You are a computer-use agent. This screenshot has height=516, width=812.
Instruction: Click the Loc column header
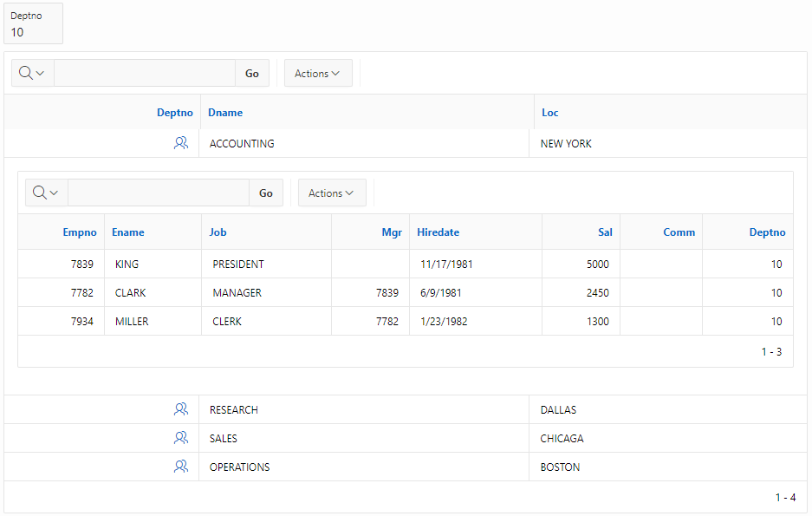[x=549, y=112]
